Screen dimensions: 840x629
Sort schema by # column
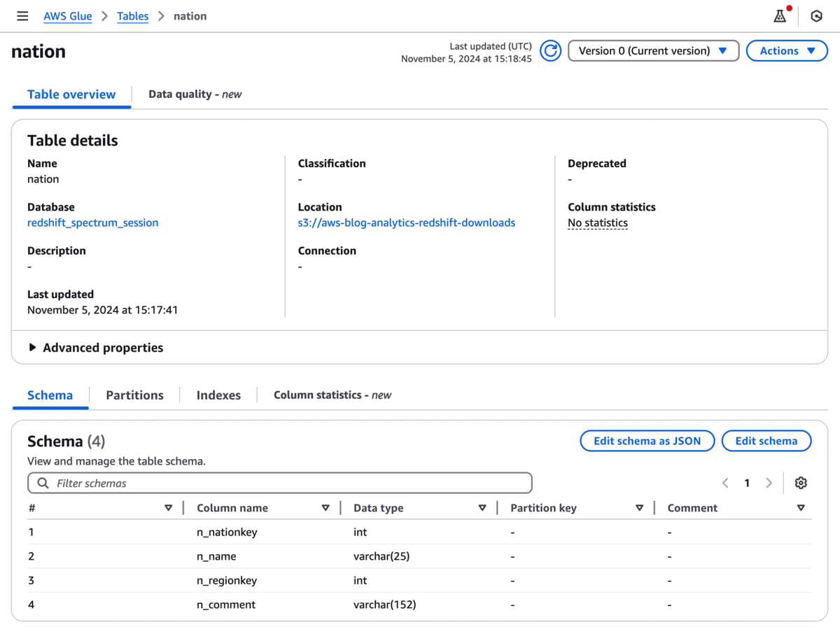pos(168,508)
